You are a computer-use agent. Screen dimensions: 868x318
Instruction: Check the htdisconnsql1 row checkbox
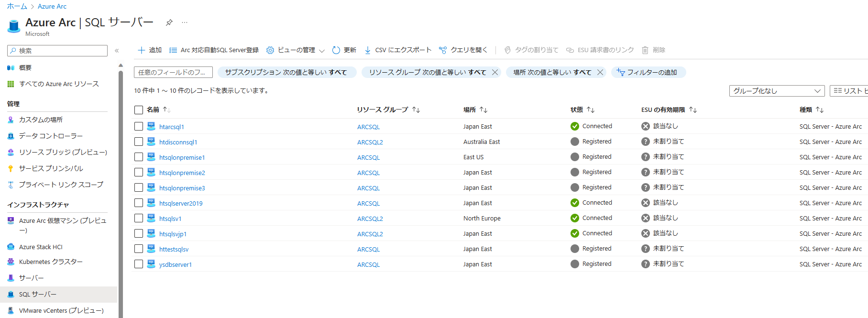[139, 142]
